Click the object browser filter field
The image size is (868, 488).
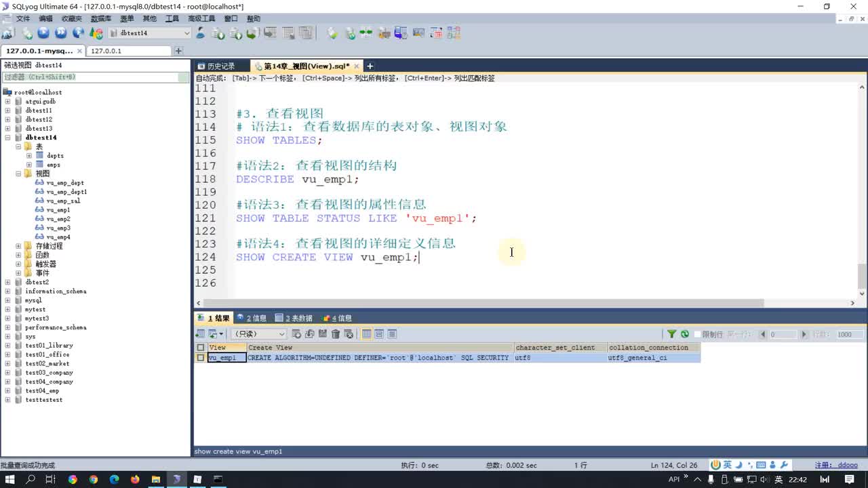(x=96, y=77)
